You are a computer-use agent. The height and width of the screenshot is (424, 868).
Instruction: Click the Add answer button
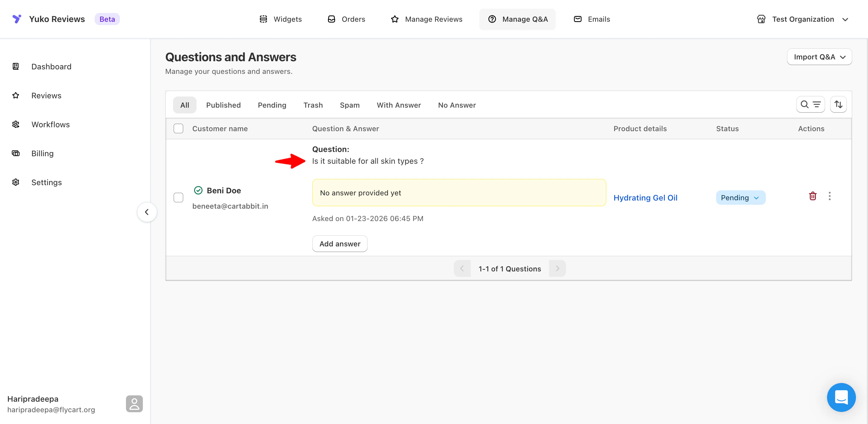(339, 244)
